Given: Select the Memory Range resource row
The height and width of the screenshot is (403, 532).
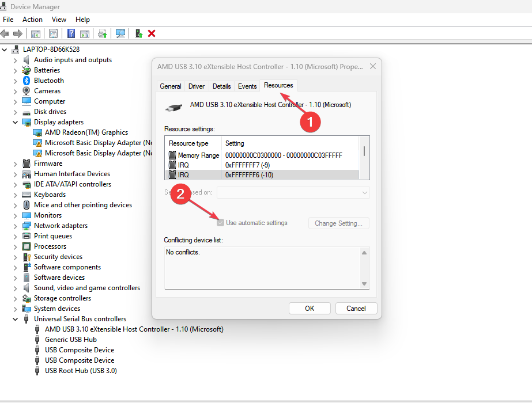Looking at the screenshot, I should pyautogui.click(x=262, y=155).
